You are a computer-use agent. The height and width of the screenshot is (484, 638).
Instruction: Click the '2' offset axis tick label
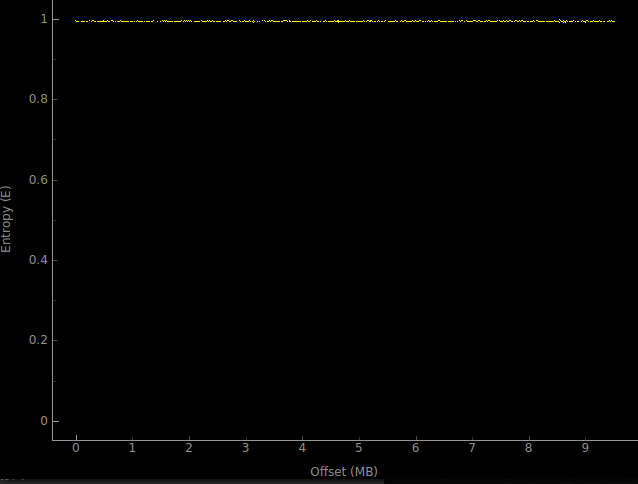tap(189, 448)
